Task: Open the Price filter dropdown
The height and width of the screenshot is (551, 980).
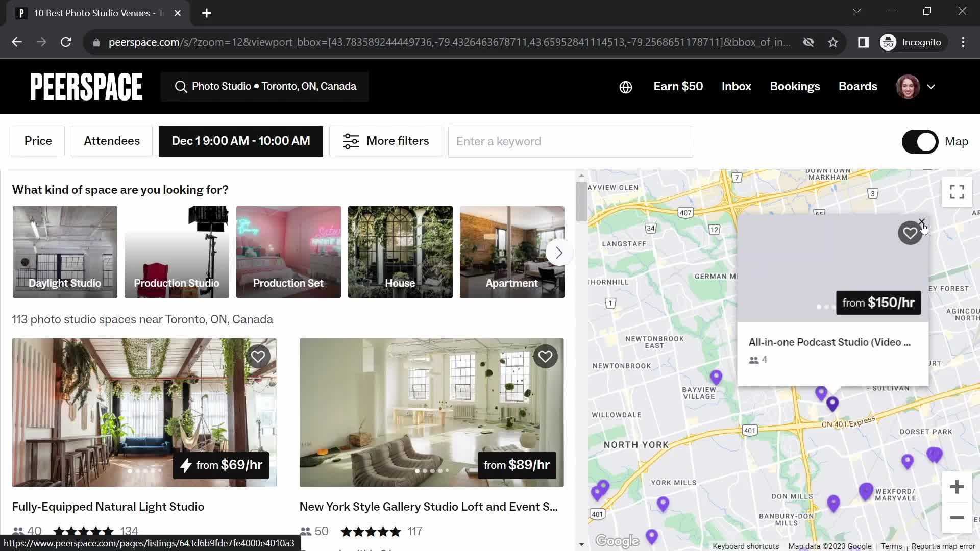Action: [x=38, y=141]
